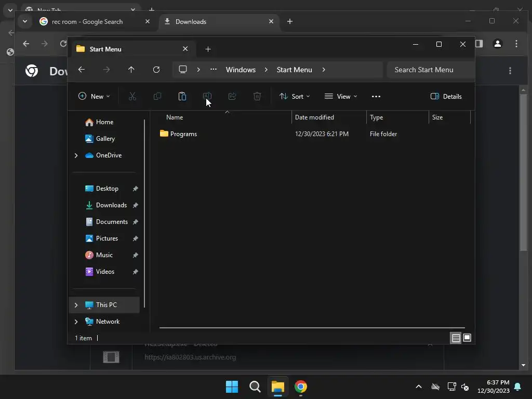Sort by the Name column header
The image size is (532, 399).
pyautogui.click(x=175, y=117)
